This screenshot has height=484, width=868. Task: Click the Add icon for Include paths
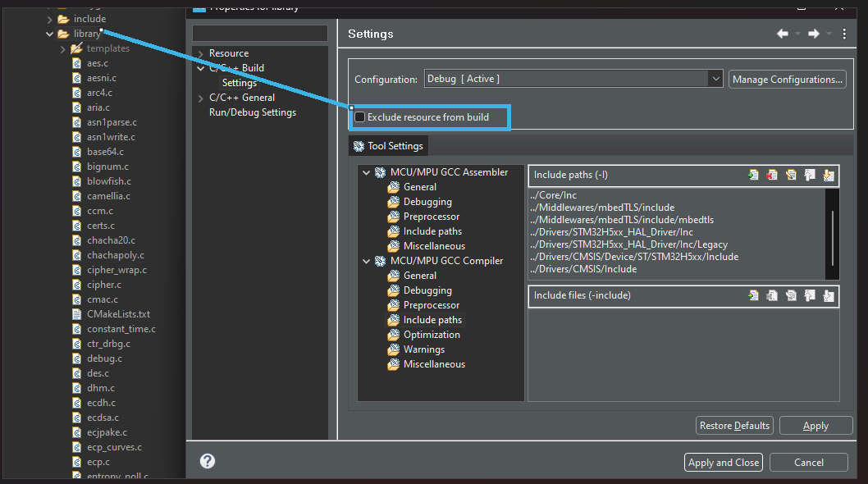coord(753,174)
